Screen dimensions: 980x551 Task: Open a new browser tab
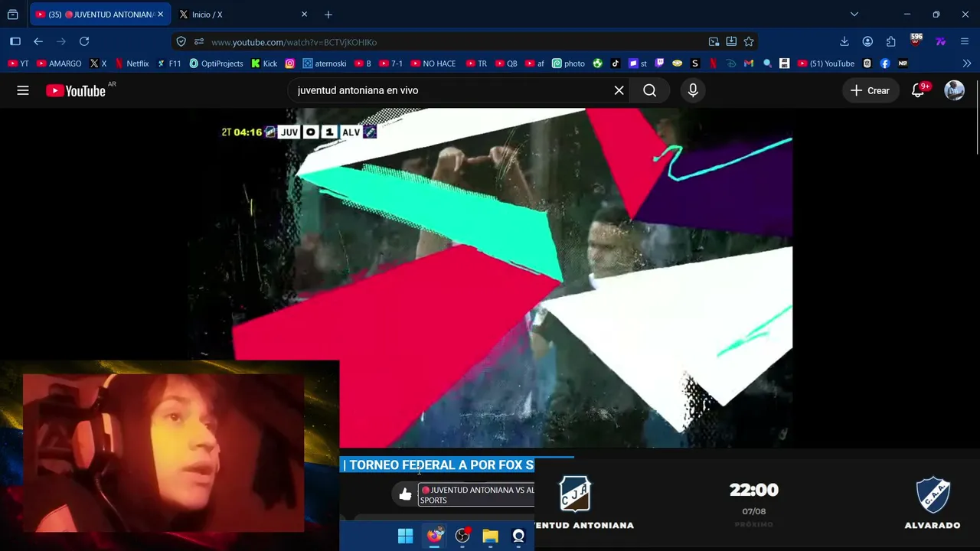tap(328, 15)
